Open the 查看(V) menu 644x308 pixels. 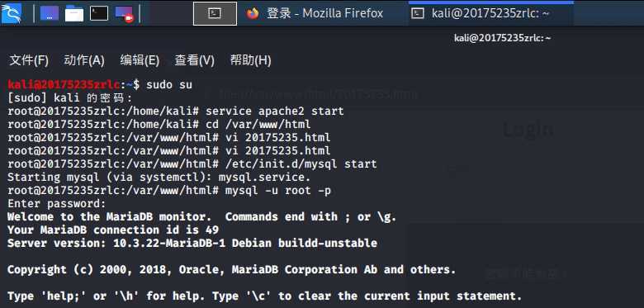coord(195,60)
